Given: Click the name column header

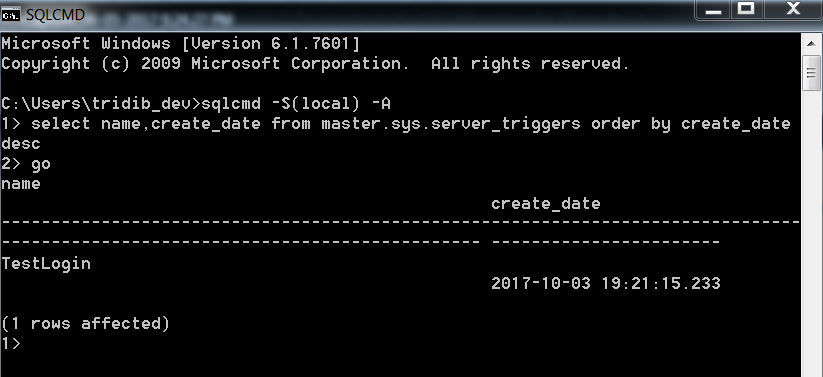Looking at the screenshot, I should (x=21, y=184).
